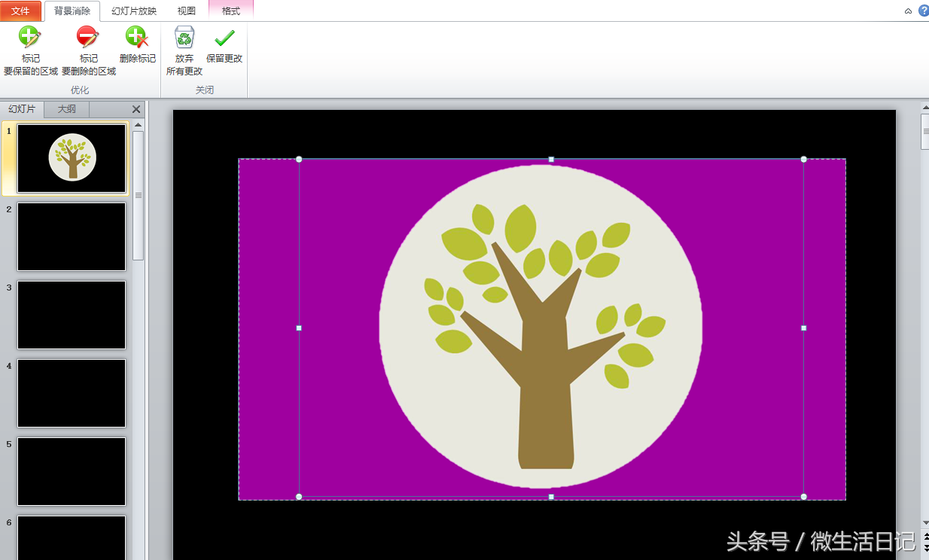Open the Format (格式) tab
929x560 pixels.
tap(231, 11)
